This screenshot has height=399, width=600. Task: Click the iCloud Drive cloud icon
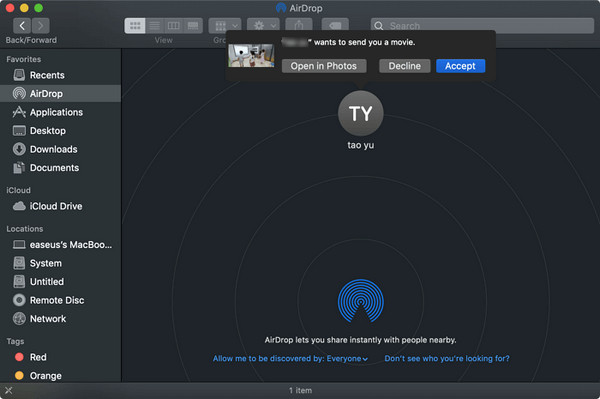pos(19,206)
